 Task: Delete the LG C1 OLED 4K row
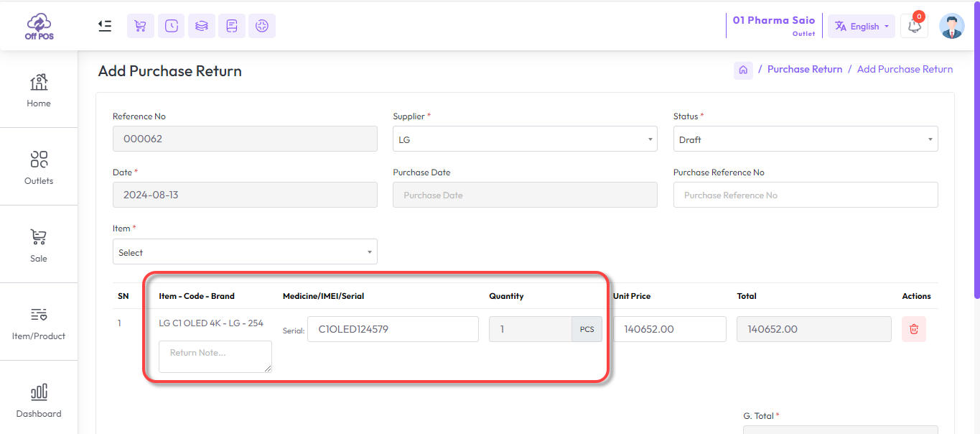pyautogui.click(x=914, y=329)
